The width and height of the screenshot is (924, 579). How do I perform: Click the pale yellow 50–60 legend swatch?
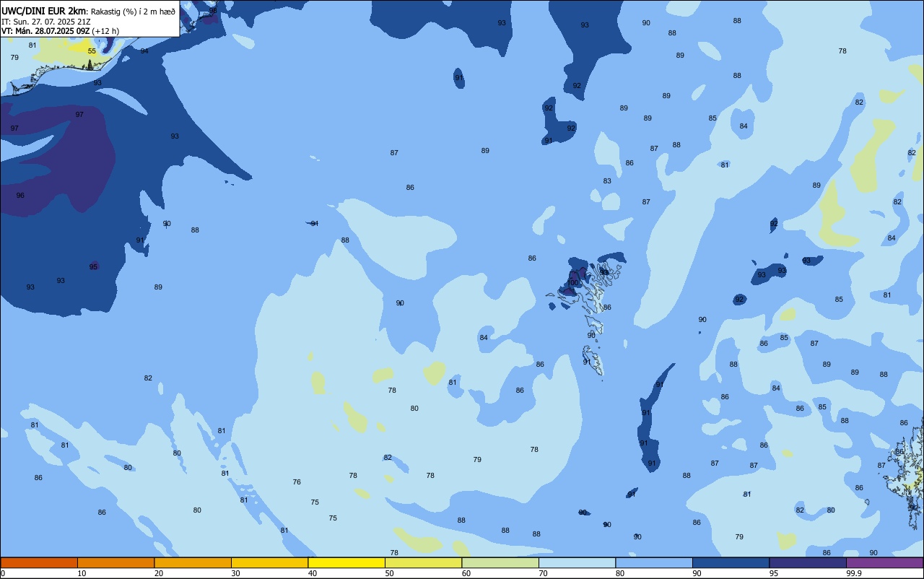[424, 562]
